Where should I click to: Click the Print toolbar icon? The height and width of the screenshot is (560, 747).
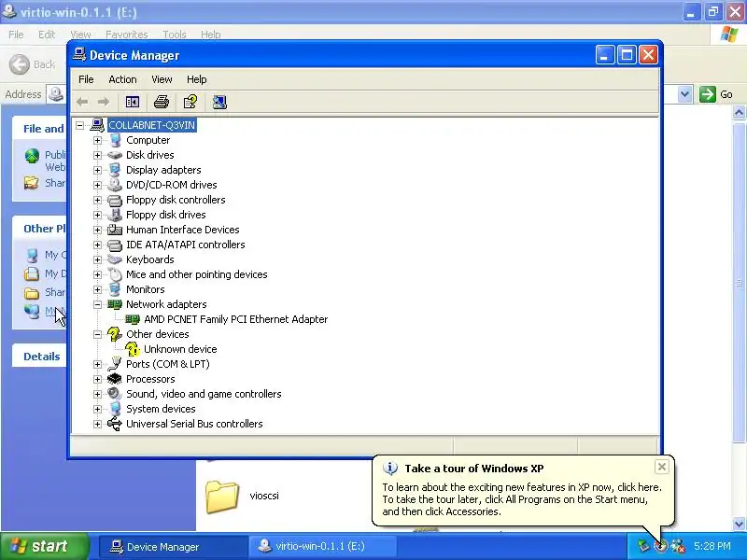pos(162,102)
